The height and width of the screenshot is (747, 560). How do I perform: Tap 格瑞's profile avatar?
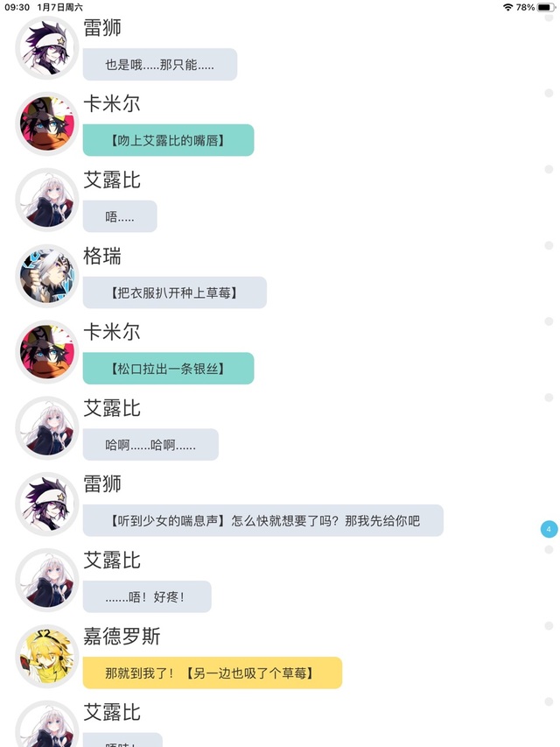point(46,276)
